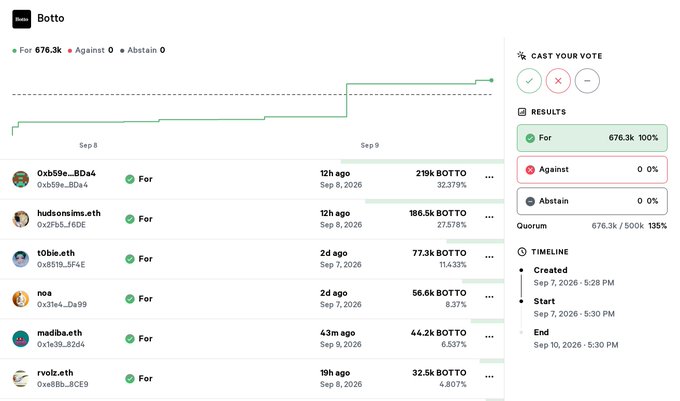Click the Quorum '676.3k / 500k' value

[618, 226]
